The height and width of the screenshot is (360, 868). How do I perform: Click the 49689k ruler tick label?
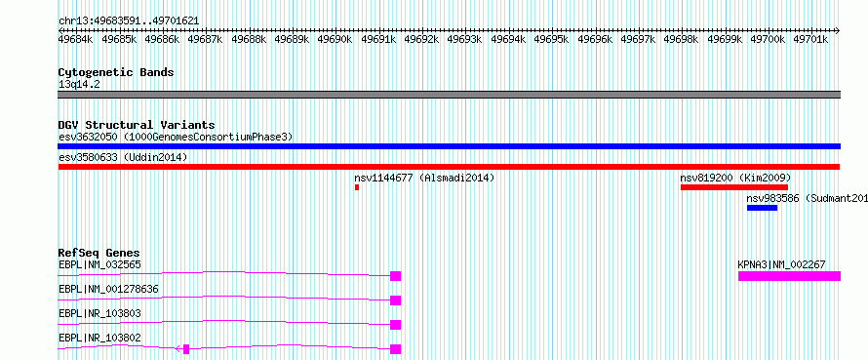coord(293,39)
